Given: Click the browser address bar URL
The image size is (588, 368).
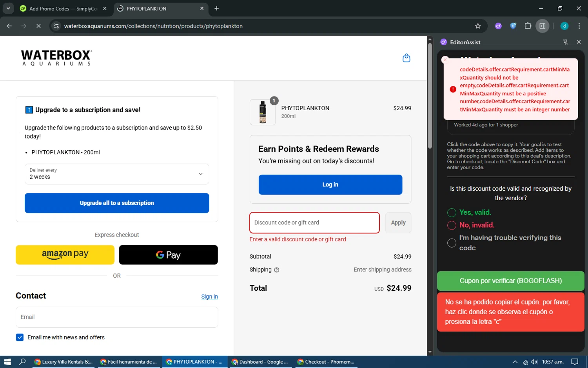Looking at the screenshot, I should (153, 26).
